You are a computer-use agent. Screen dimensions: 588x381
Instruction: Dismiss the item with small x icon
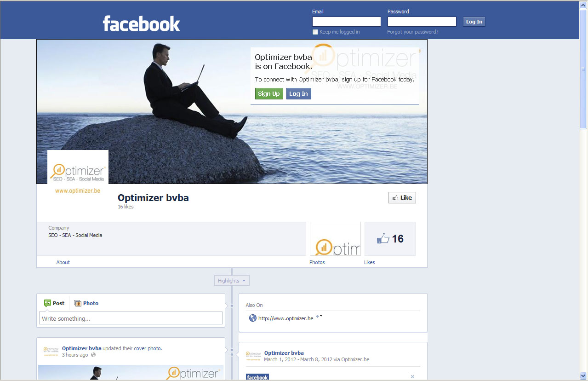tap(412, 376)
